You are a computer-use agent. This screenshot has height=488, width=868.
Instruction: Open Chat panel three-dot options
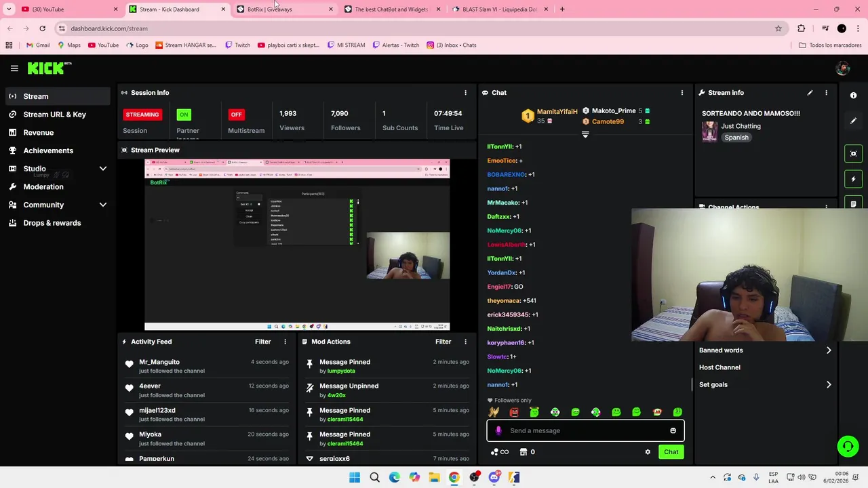click(682, 93)
